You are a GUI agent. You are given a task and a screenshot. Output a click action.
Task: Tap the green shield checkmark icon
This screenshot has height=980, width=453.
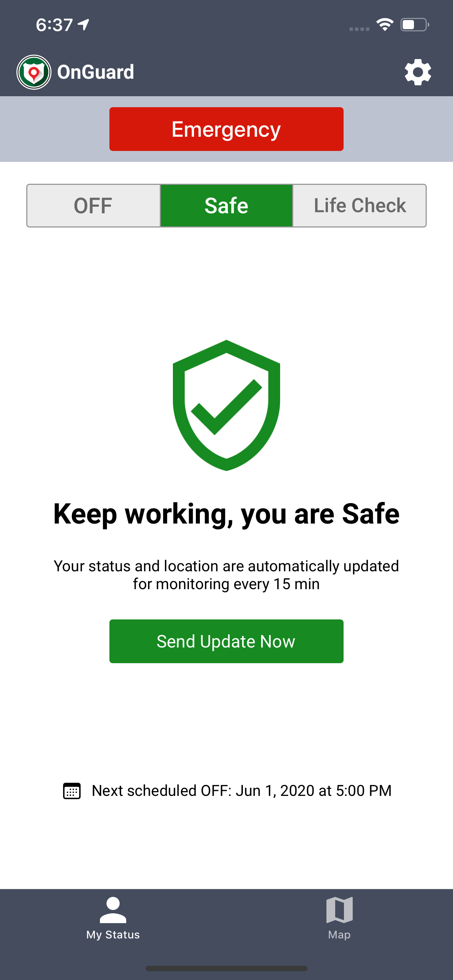(x=226, y=405)
